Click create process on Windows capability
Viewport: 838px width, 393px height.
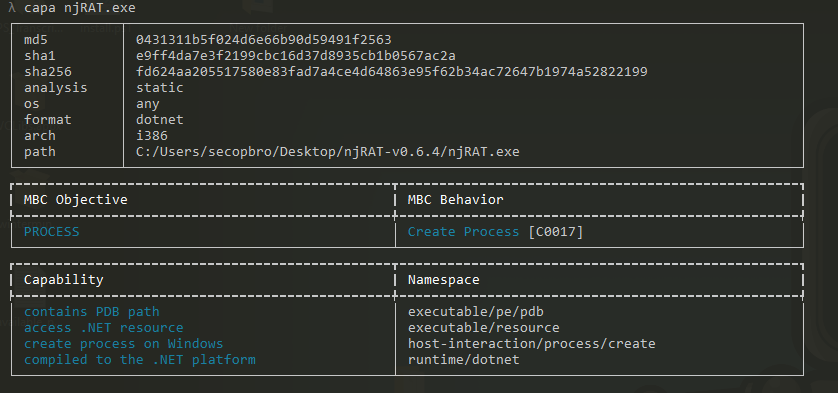[123, 343]
